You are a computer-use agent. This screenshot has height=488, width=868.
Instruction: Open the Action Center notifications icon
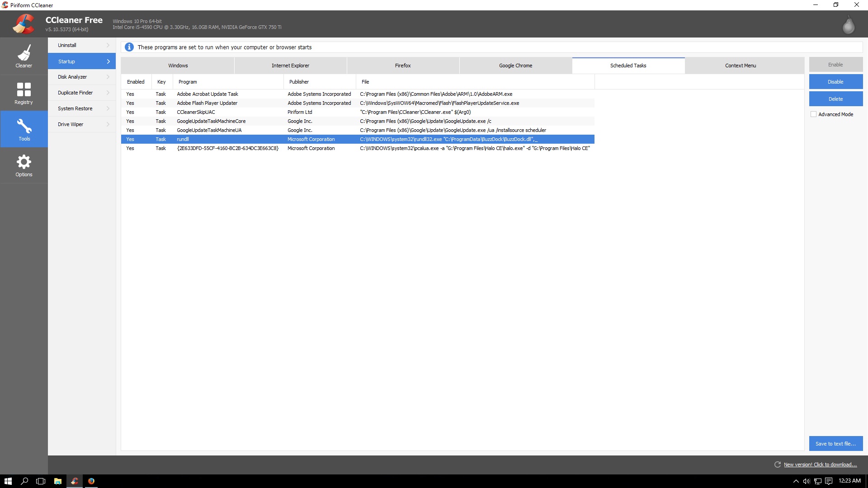(x=829, y=481)
